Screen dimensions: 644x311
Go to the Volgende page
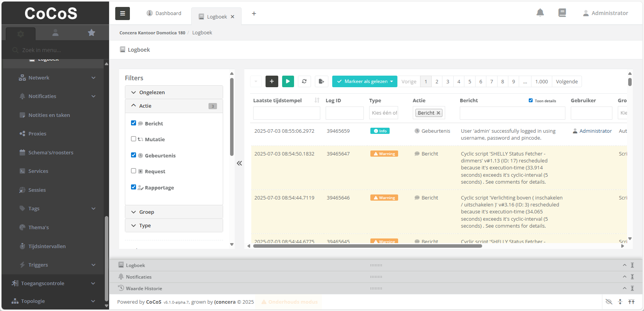coord(567,81)
